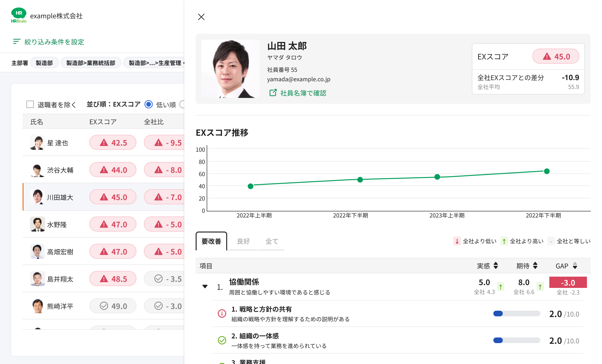Select the 渋谷大輔 row
This screenshot has width=602, height=364.
coord(103,170)
